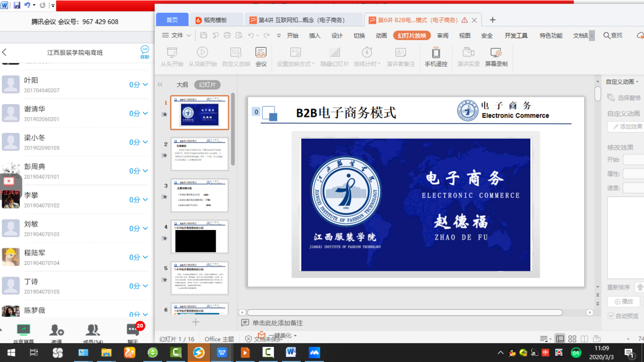Screen dimensions: 644x362
Task: Select the 幻灯片 view toggle in pane
Action: [x=207, y=85]
